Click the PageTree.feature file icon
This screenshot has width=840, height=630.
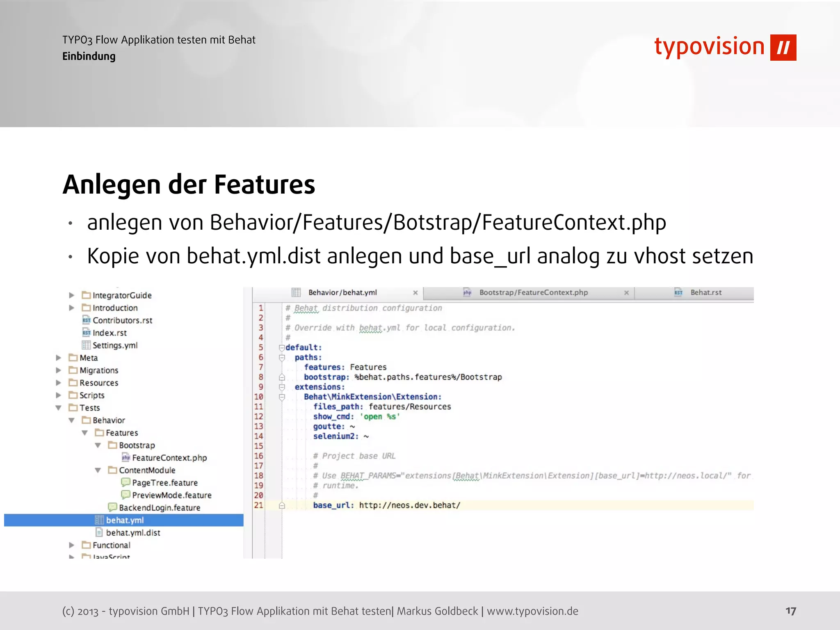(126, 483)
